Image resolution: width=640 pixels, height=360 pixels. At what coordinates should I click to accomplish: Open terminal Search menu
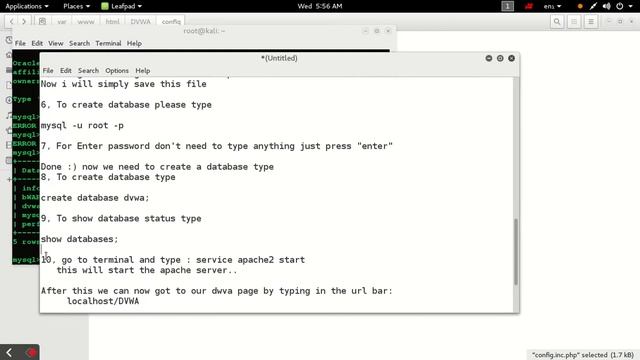[x=79, y=43]
